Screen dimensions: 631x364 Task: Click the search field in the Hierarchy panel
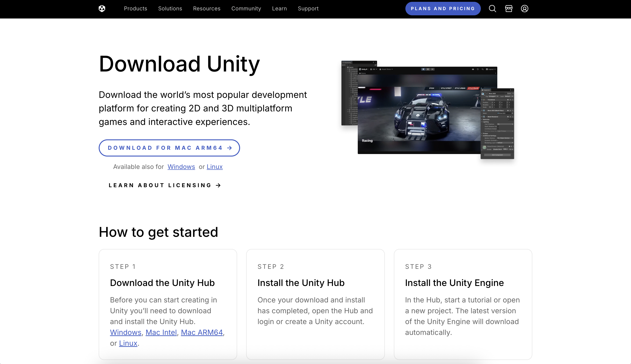361,65
